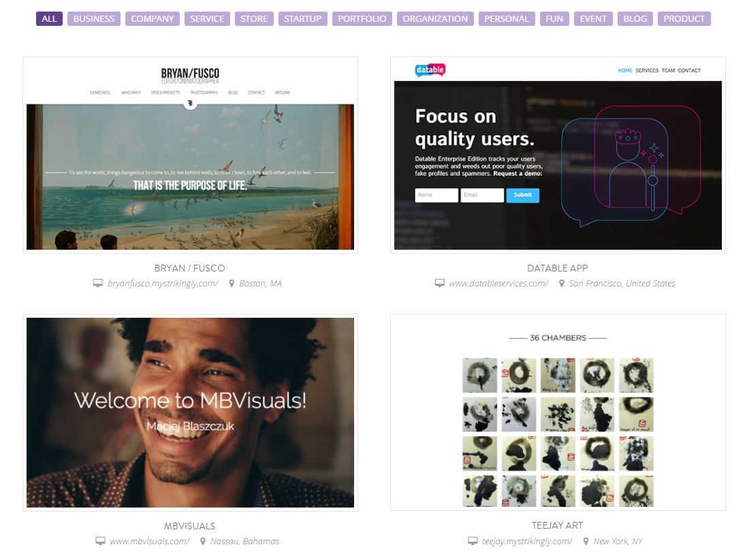
Task: Filter by the PRODUCT category
Action: 684,18
